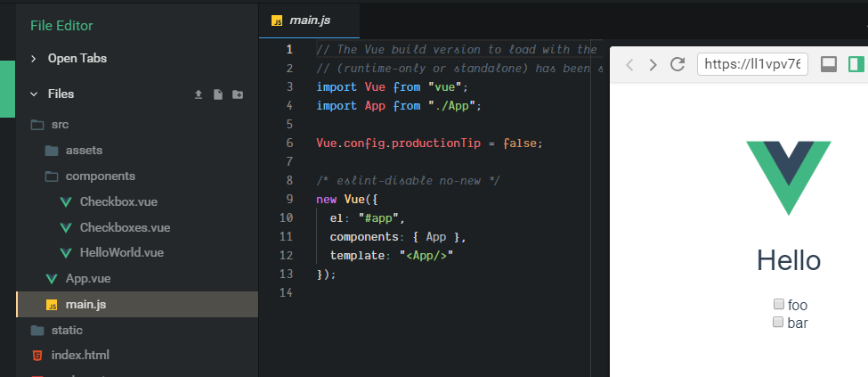Click the 'foo' checkbox label in preview
Image resolution: width=868 pixels, height=377 pixels.
click(x=798, y=305)
